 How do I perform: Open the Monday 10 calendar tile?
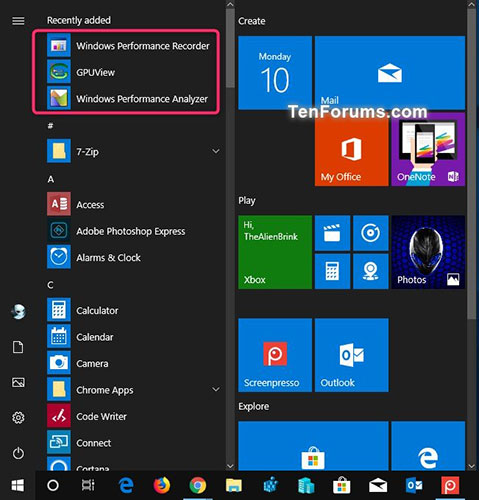pyautogui.click(x=275, y=73)
